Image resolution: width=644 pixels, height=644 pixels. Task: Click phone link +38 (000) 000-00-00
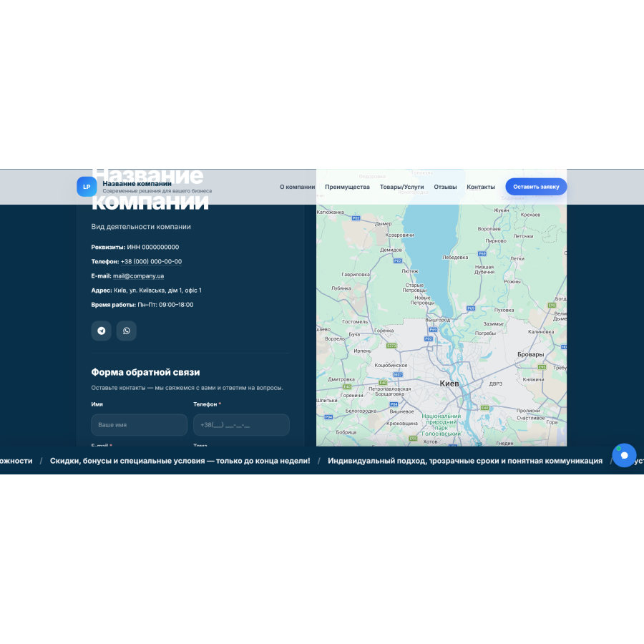[151, 262]
